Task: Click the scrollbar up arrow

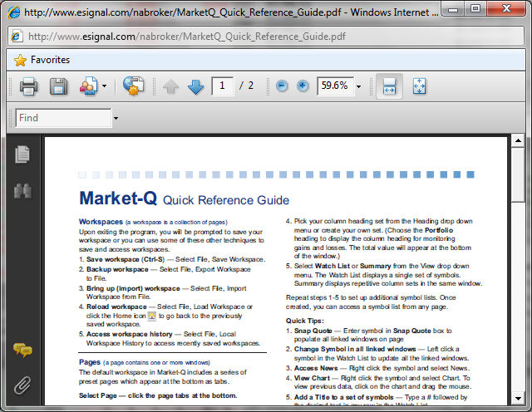Action: pos(518,140)
